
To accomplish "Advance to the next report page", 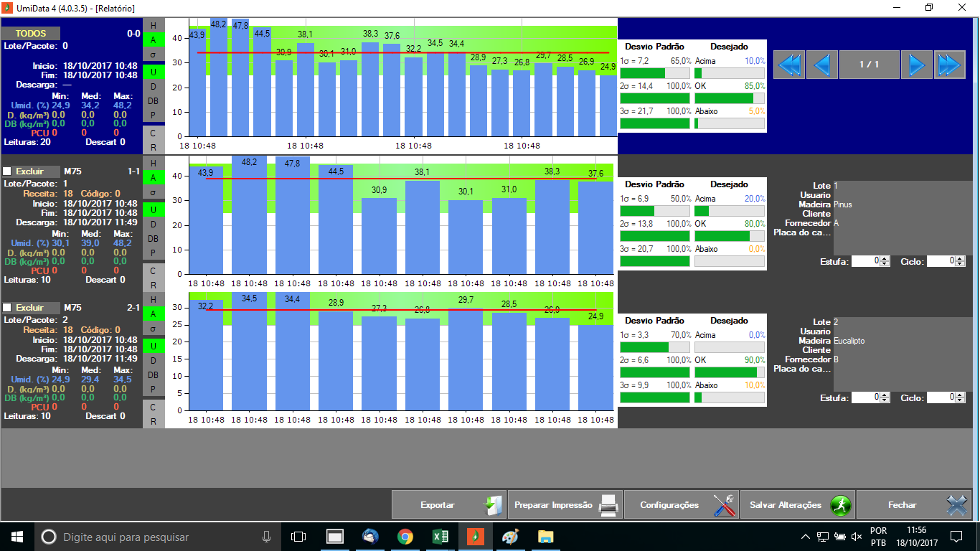I will coord(916,65).
